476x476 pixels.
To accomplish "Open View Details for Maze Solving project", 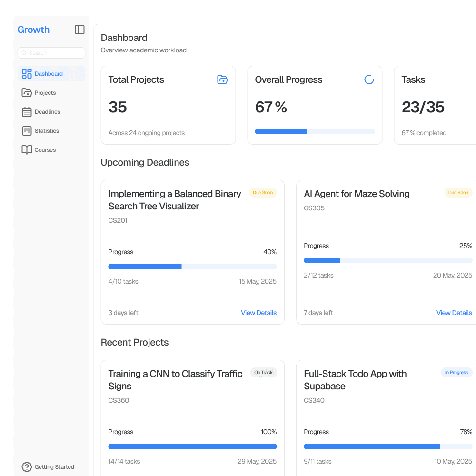I will 454,313.
